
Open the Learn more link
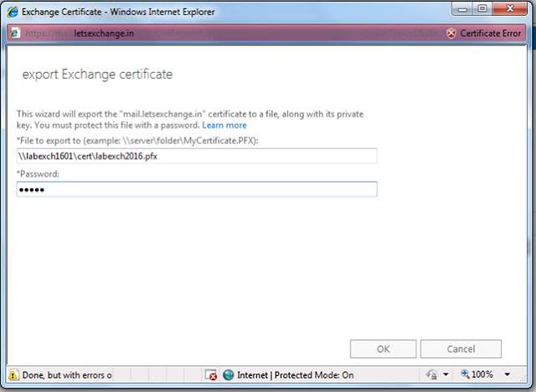(x=224, y=126)
